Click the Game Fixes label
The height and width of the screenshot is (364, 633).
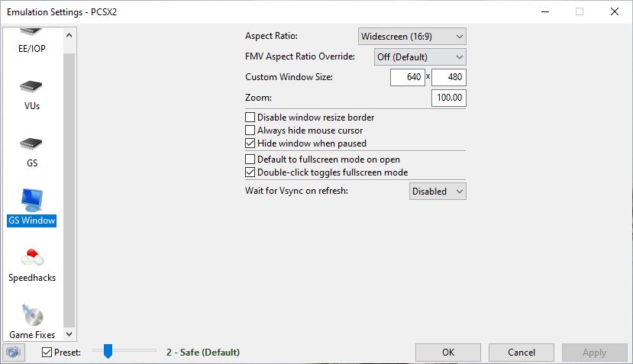[x=32, y=335]
